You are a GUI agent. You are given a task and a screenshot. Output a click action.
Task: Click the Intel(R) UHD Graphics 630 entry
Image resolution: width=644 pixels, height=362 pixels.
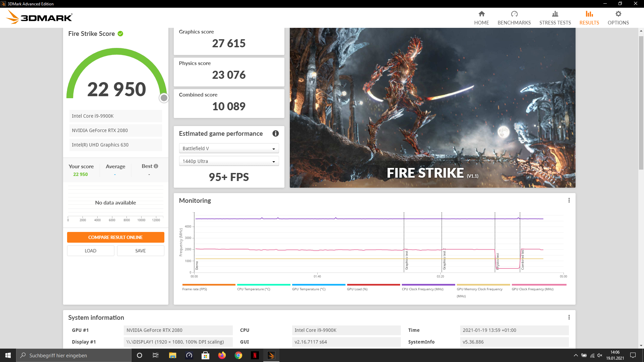pyautogui.click(x=115, y=145)
